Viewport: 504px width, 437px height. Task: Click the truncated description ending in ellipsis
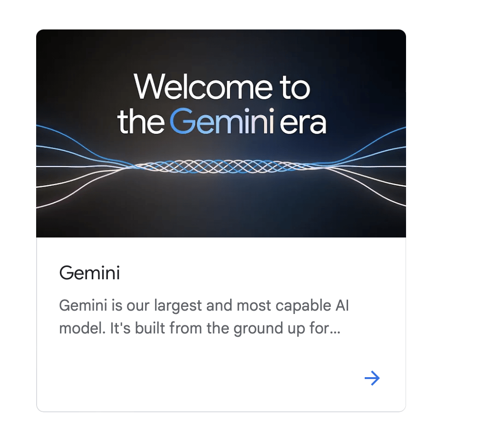click(x=204, y=316)
